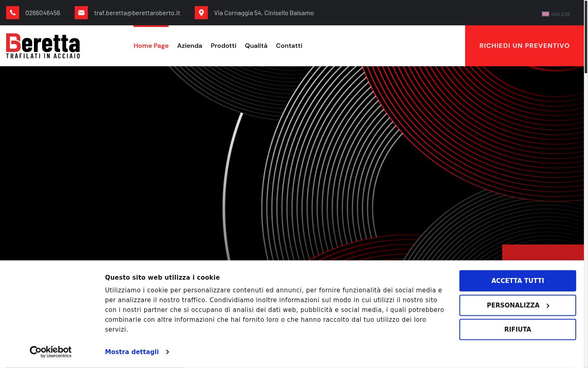Open the Beretta Trafilati in Acciaio logo
Viewport: 588px width, 368px height.
(x=43, y=46)
